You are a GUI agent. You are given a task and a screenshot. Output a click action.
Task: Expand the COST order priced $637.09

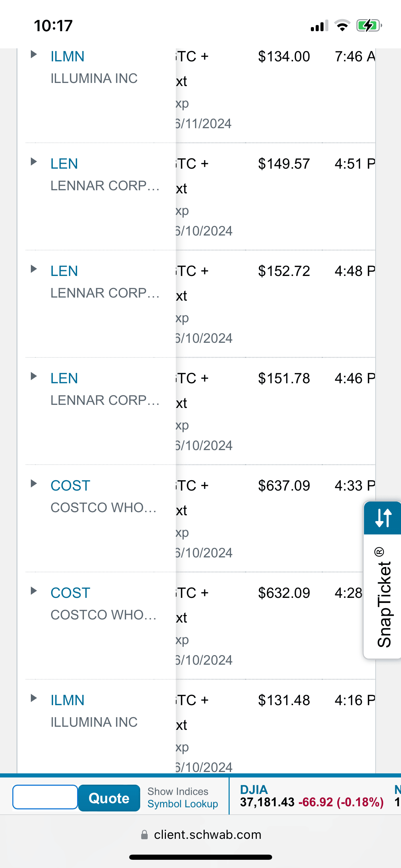(x=34, y=483)
